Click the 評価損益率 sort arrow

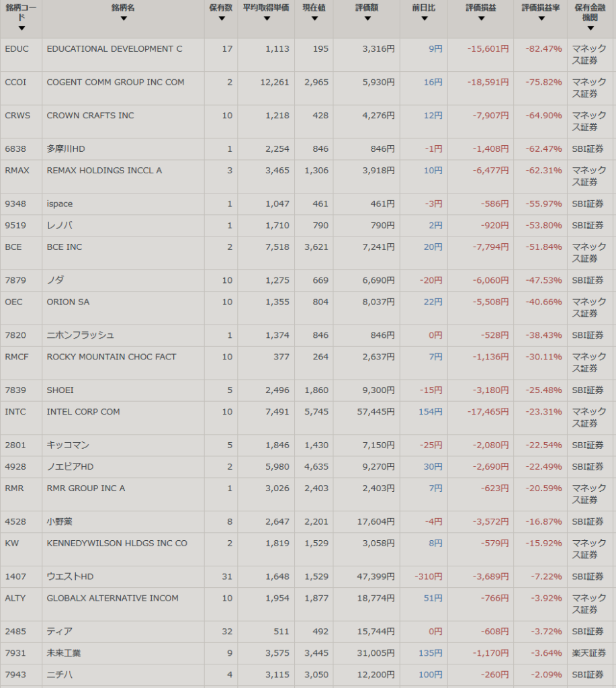pos(540,19)
